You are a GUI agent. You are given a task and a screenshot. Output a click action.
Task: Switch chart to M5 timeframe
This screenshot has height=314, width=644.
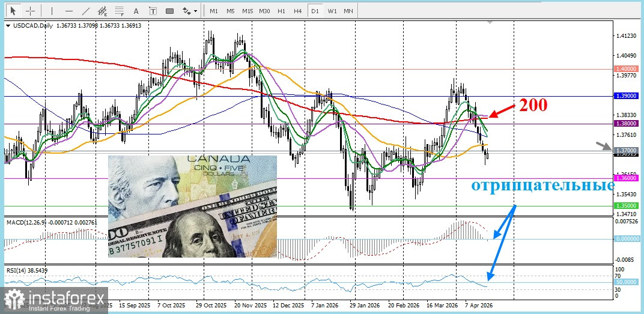tap(231, 11)
